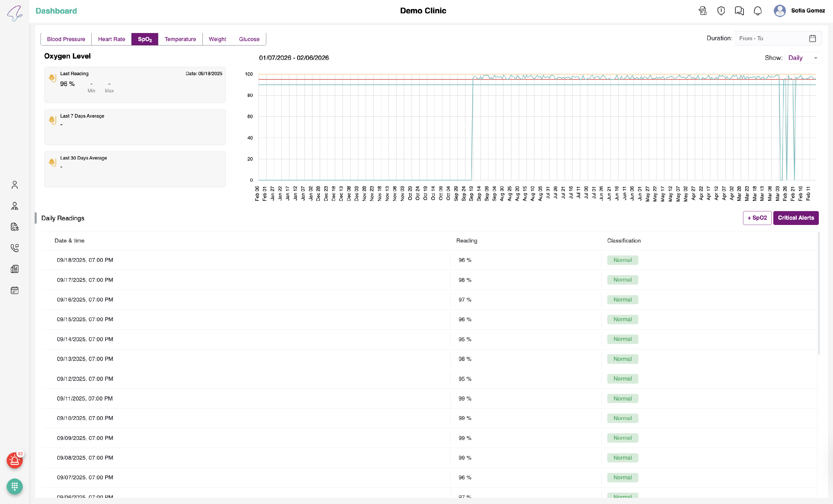Open the billing dollar document sidebar icon
Image resolution: width=833 pixels, height=504 pixels.
(x=14, y=227)
